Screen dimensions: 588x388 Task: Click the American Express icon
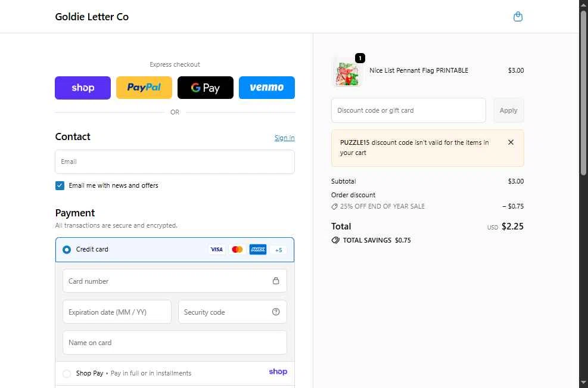(258, 250)
